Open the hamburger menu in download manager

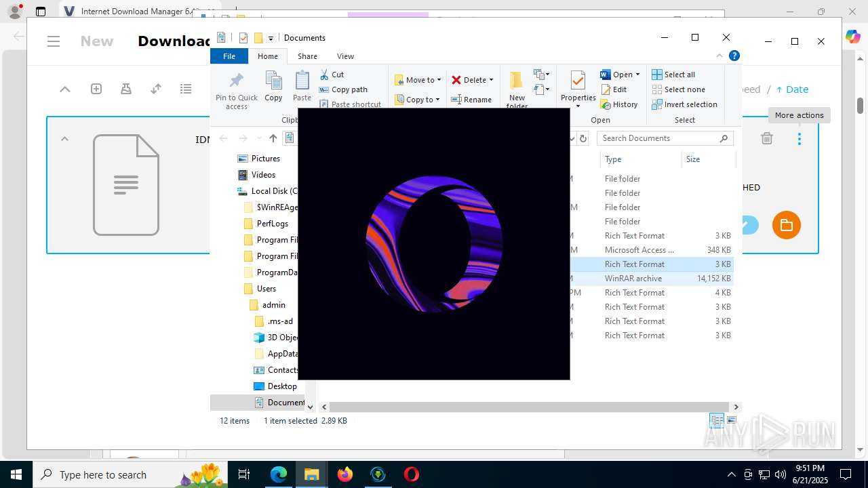pos(54,41)
